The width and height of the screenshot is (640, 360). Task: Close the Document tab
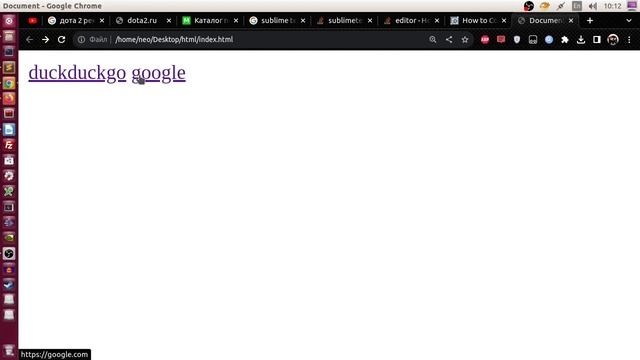coord(571,20)
